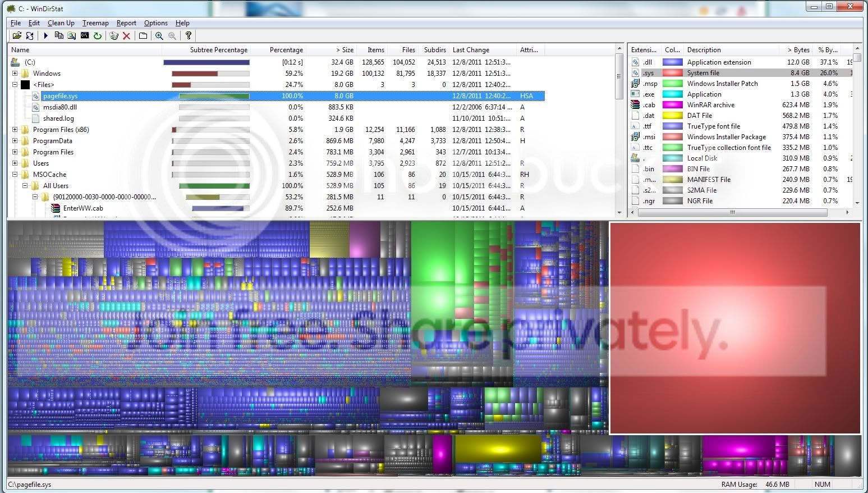
Task: Expand the Users folder node
Action: point(15,163)
